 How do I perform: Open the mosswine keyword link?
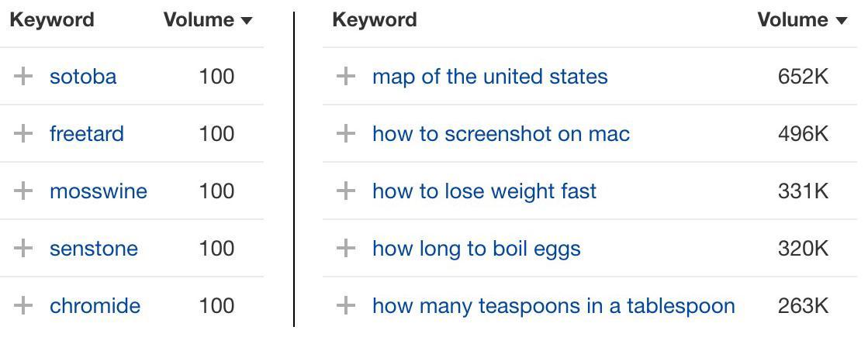click(x=98, y=191)
